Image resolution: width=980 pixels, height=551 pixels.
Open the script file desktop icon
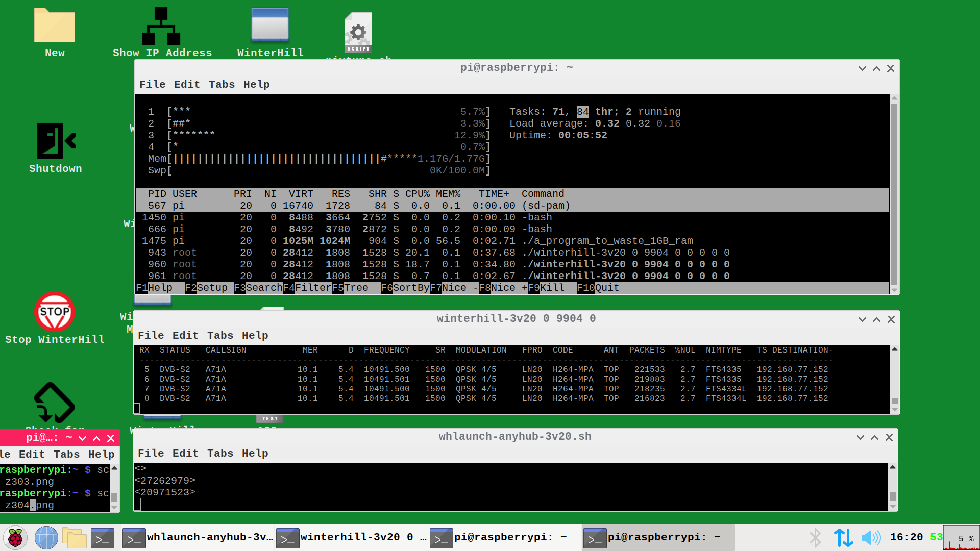358,33
